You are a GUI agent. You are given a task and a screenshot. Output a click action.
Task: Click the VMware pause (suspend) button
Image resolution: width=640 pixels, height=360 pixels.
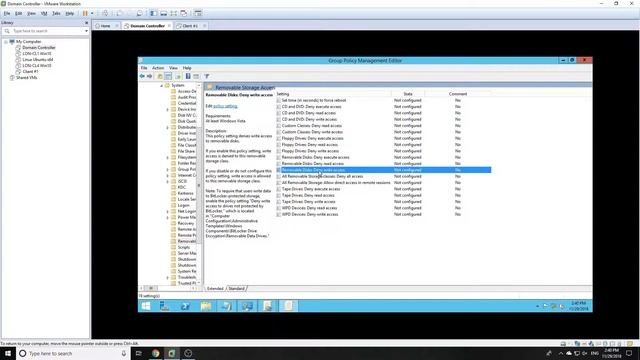click(x=85, y=13)
